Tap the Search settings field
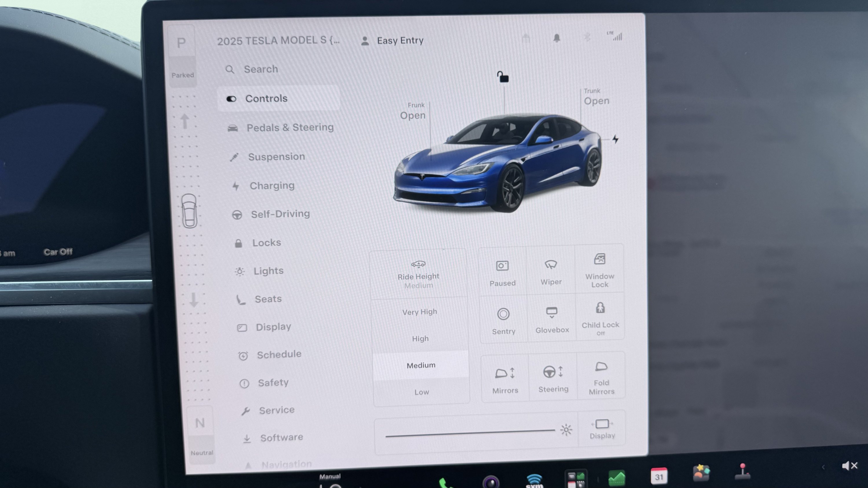 tap(252, 69)
